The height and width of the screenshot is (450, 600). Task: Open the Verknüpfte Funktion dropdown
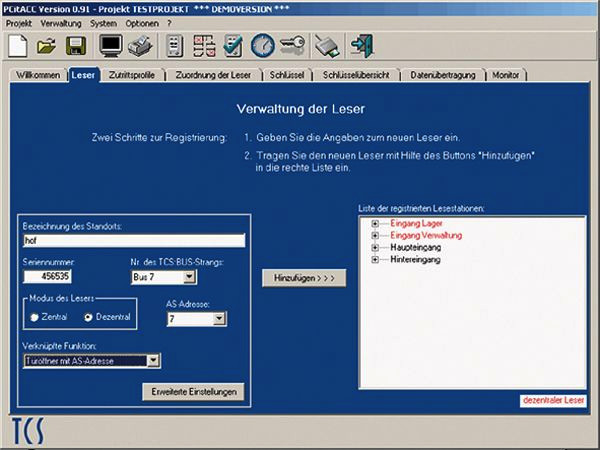[x=153, y=361]
